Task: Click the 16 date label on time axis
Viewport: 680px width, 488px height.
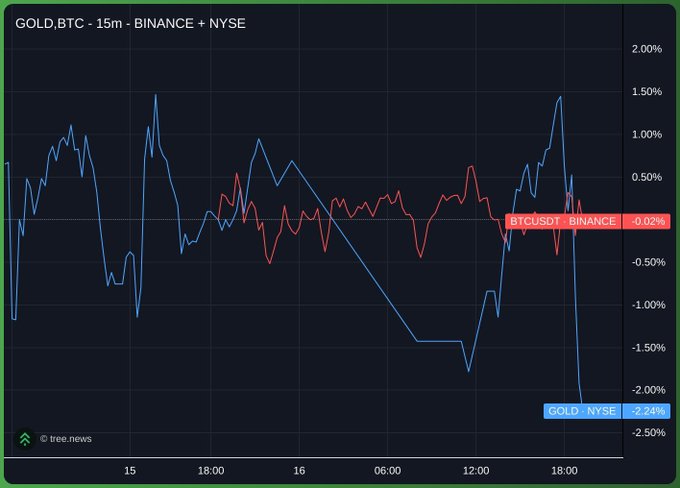Action: pos(299,471)
